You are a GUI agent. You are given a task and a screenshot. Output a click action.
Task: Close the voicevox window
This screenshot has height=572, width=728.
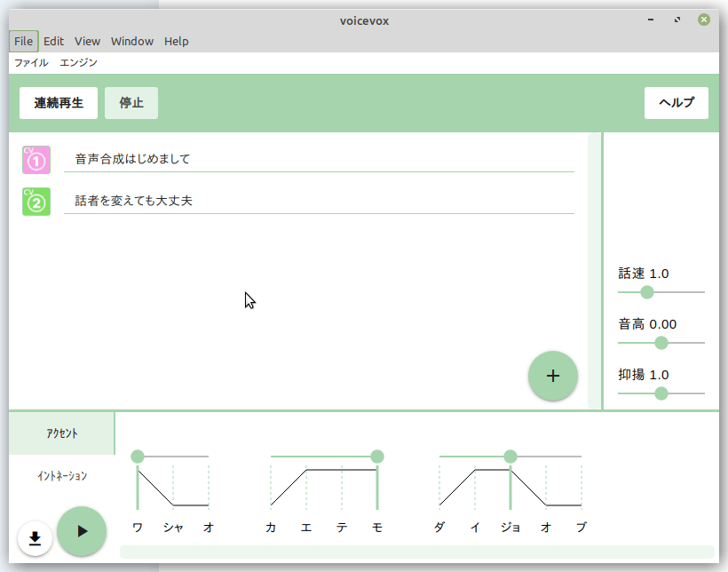click(x=704, y=20)
